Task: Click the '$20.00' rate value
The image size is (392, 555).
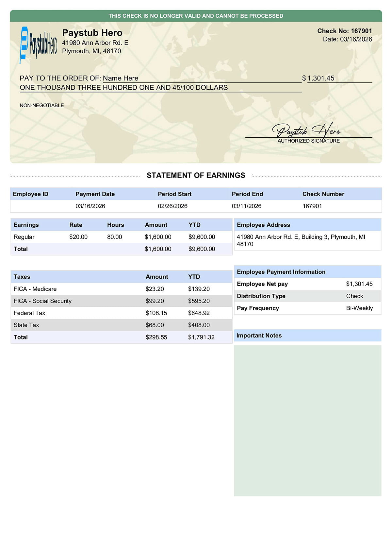Action: [78, 237]
